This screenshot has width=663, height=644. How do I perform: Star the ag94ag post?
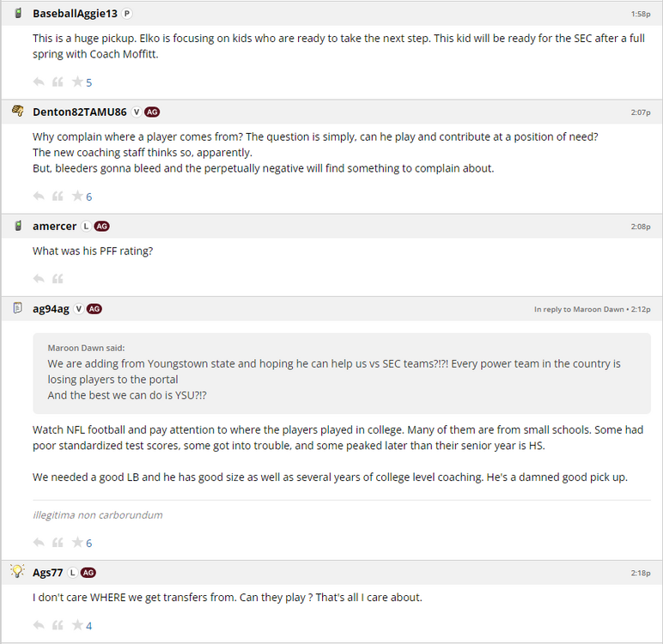coord(77,543)
